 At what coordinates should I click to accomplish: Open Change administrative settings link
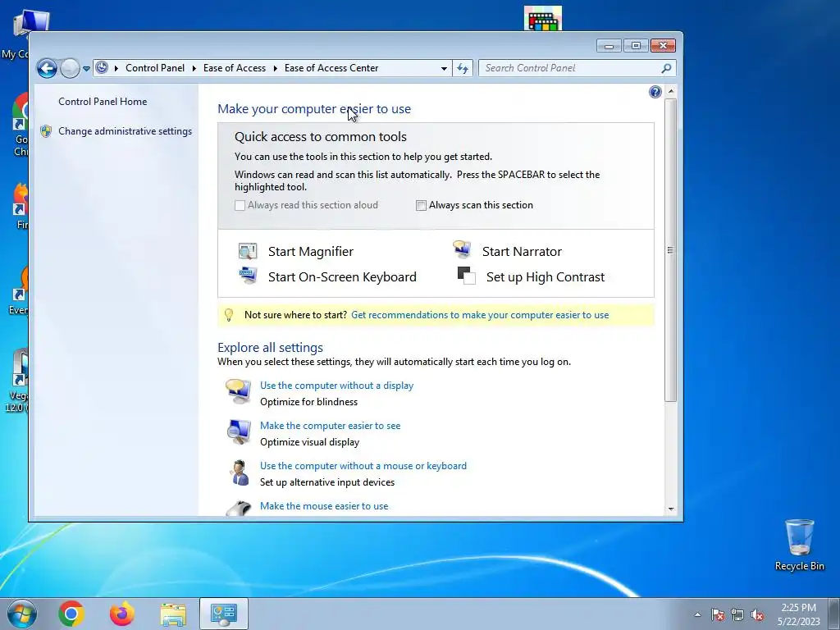click(125, 131)
